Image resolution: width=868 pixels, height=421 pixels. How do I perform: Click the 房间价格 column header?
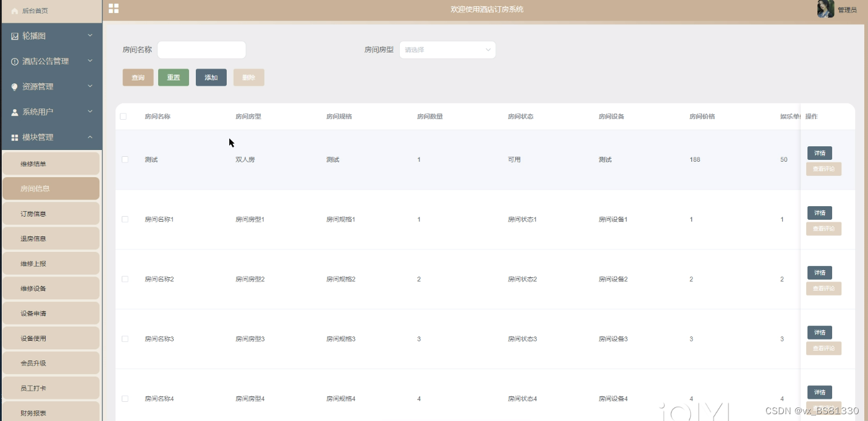702,116
